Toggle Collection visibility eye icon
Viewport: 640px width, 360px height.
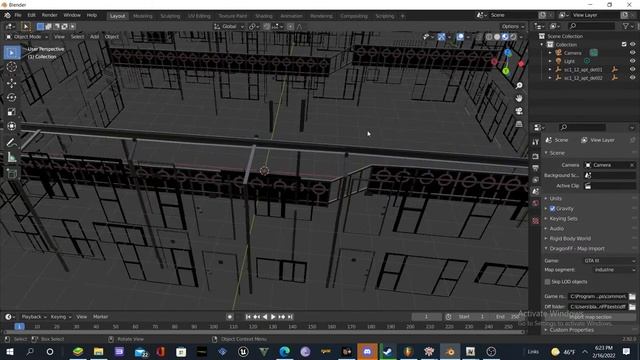[632, 44]
